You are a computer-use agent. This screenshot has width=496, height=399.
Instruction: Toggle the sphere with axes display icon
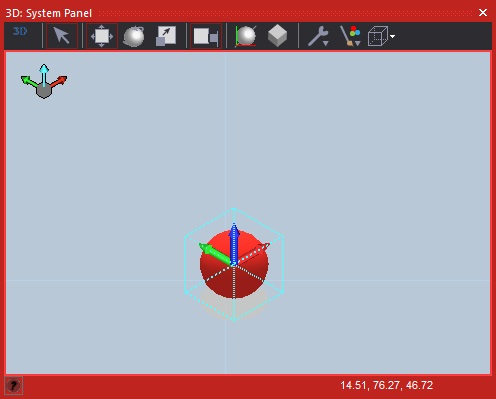[x=246, y=36]
